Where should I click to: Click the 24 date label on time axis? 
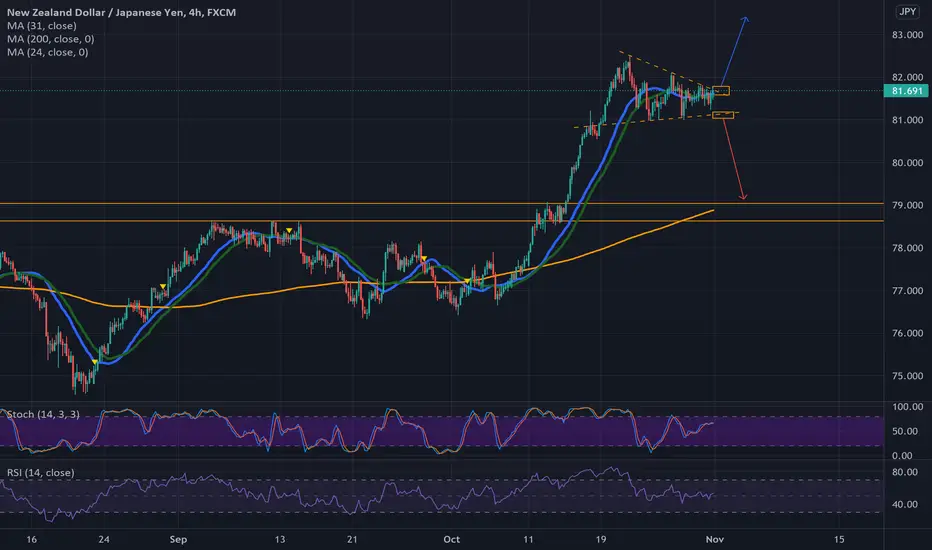104,539
